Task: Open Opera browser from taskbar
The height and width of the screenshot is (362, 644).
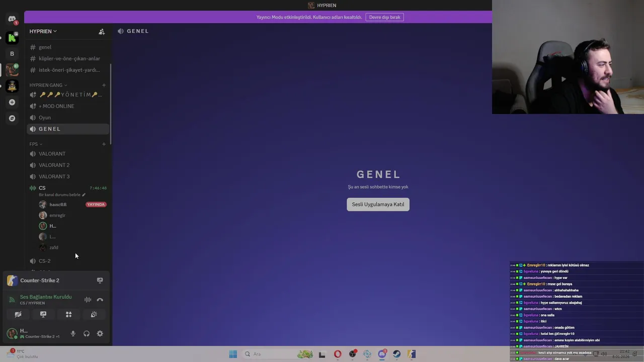Action: (x=338, y=354)
